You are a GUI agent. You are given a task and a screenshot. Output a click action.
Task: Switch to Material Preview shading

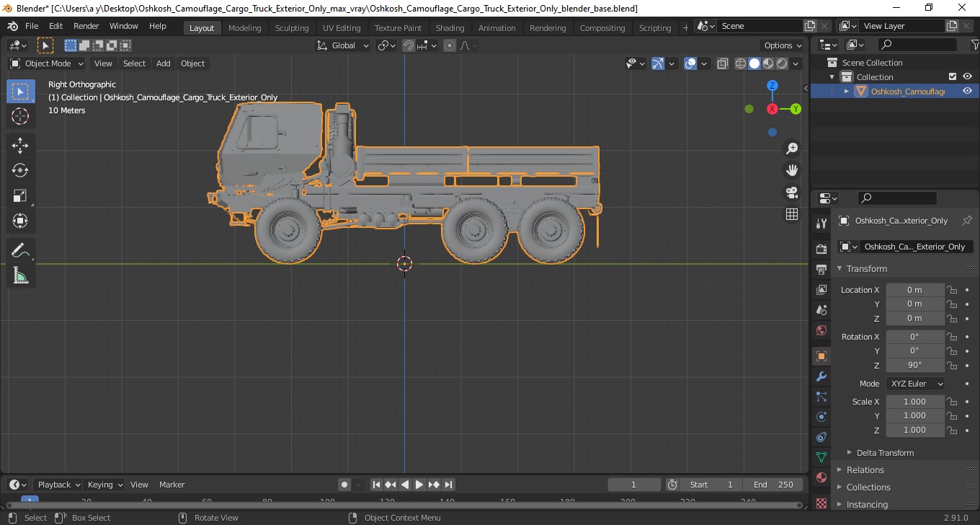pos(768,63)
